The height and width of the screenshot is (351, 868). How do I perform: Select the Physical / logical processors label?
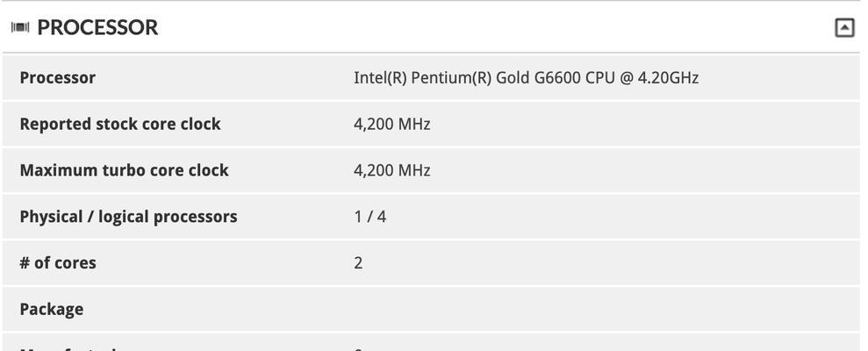pos(128,217)
